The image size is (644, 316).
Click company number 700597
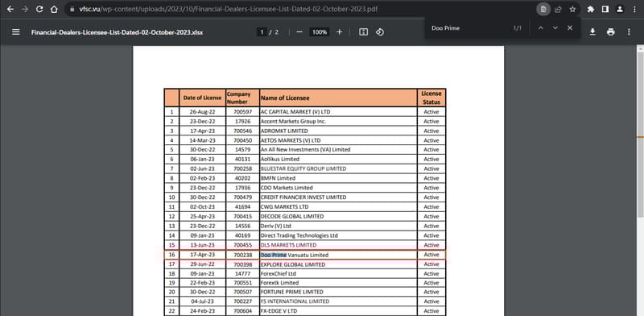[242, 112]
